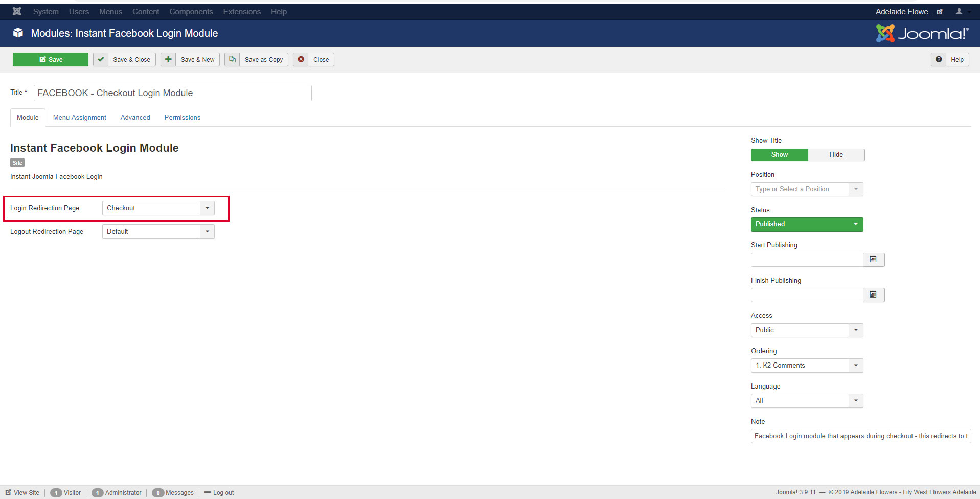The height and width of the screenshot is (499, 980).
Task: Open the Position selector dropdown
Action: [807, 189]
